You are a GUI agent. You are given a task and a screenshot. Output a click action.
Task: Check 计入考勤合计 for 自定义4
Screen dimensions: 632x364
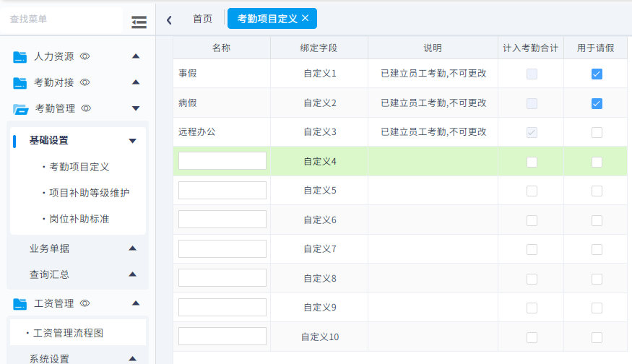pos(532,162)
